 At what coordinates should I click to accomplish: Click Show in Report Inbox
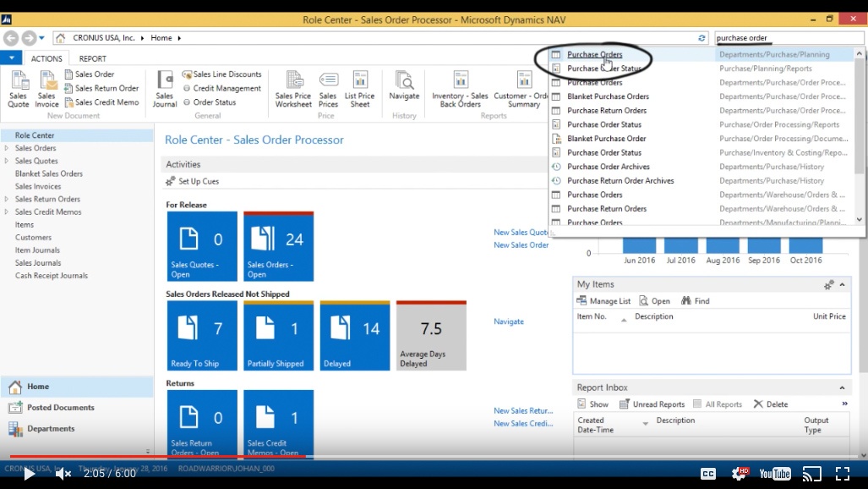(592, 404)
